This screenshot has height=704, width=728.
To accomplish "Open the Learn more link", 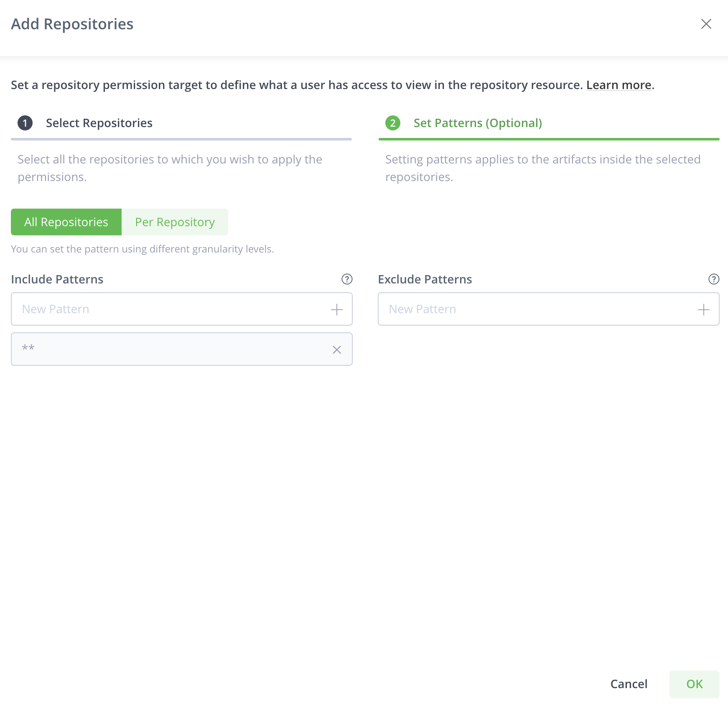I will pos(619,85).
